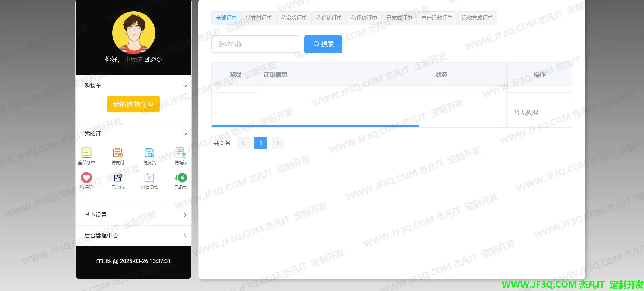Click the key icon to change password
The width and height of the screenshot is (644, 291).
tap(153, 60)
